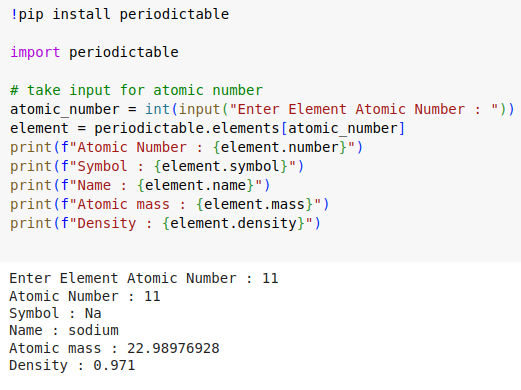Click the element.mass expression
This screenshot has height=390, width=521.
(254, 204)
